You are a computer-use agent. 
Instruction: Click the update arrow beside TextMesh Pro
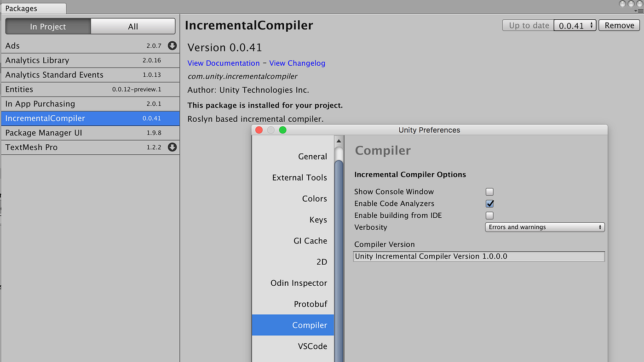pos(172,147)
